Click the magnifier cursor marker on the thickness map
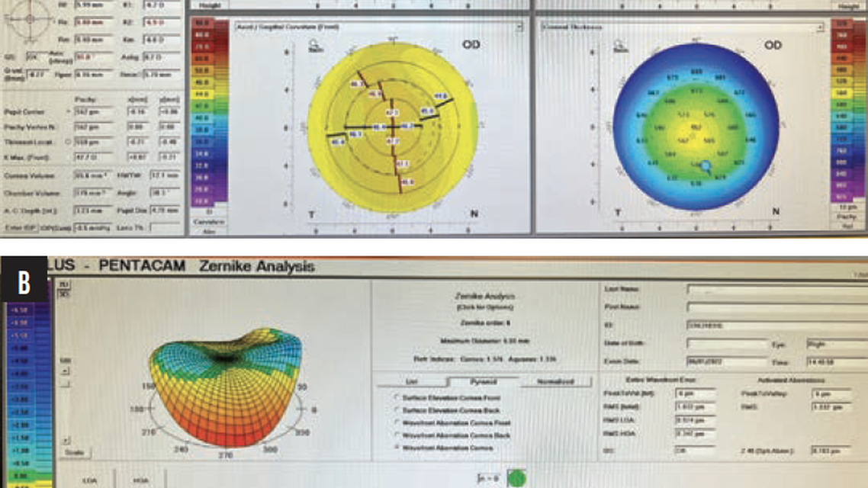Image resolution: width=868 pixels, height=488 pixels. tap(706, 165)
